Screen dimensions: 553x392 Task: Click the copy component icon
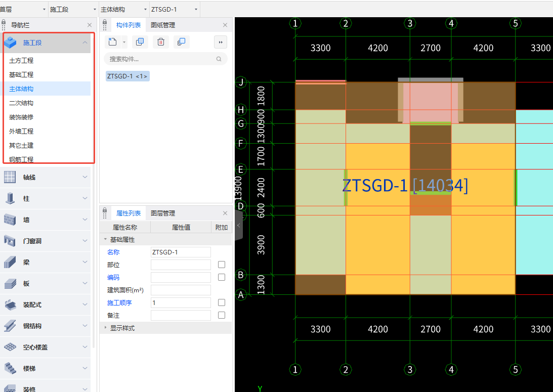[x=140, y=42]
